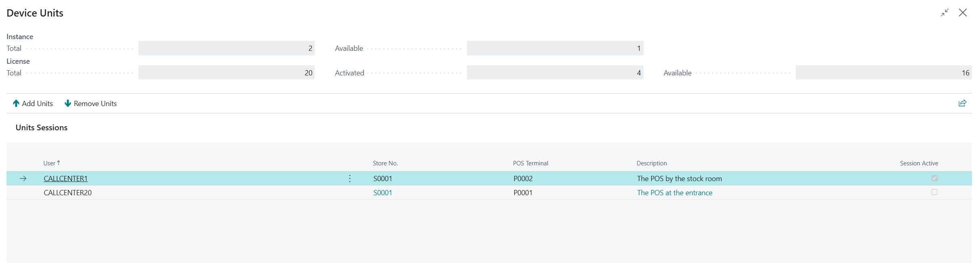Open the CALLCENTER1 user link
This screenshot has width=980, height=263.
(65, 179)
